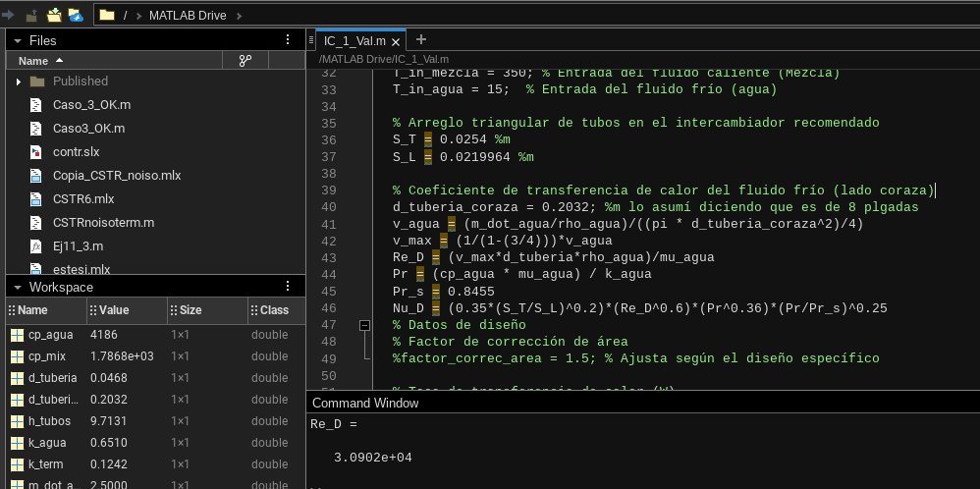The width and height of the screenshot is (980, 489).
Task: Click the d_tuberia variable icon
Action: click(x=17, y=378)
